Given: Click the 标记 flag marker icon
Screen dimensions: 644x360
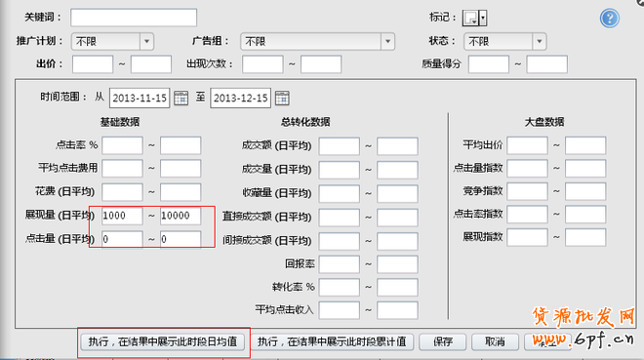Looking at the screenshot, I should coord(470,19).
